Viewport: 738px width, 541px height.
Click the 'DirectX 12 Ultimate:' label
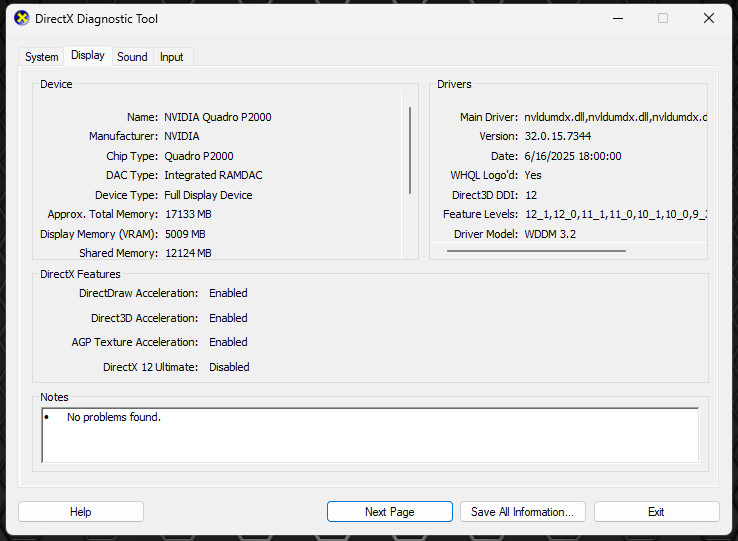[151, 367]
